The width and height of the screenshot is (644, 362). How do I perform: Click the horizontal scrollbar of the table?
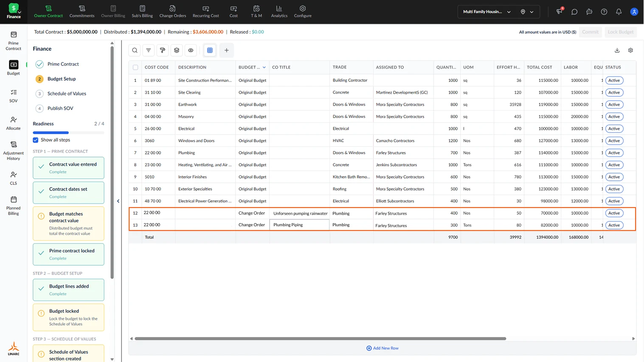coord(320,339)
